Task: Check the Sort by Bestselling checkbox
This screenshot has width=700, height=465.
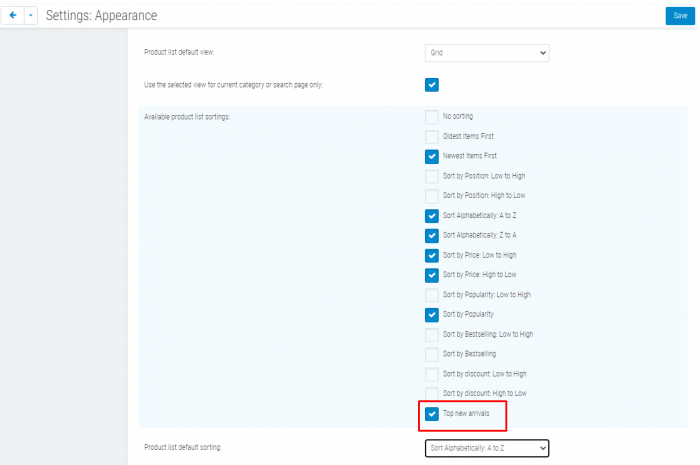Action: [x=432, y=354]
